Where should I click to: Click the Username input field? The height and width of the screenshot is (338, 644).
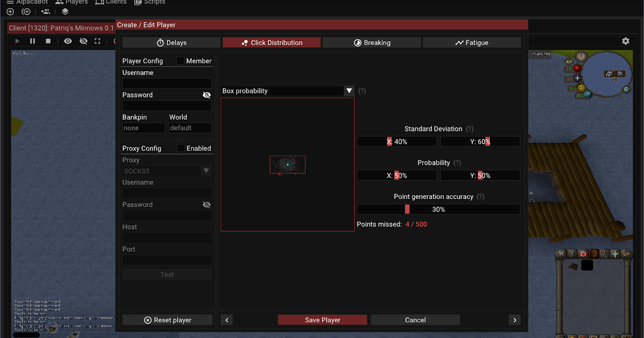(167, 83)
